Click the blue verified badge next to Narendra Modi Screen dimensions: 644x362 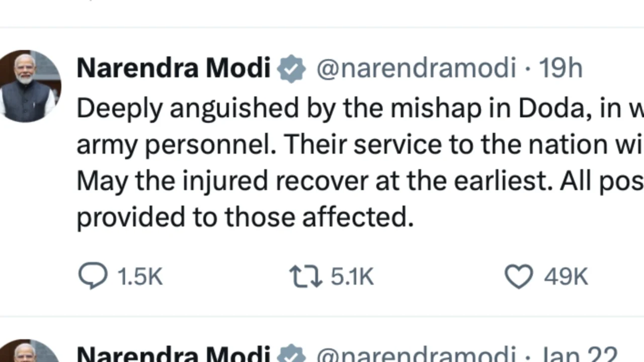[292, 67]
